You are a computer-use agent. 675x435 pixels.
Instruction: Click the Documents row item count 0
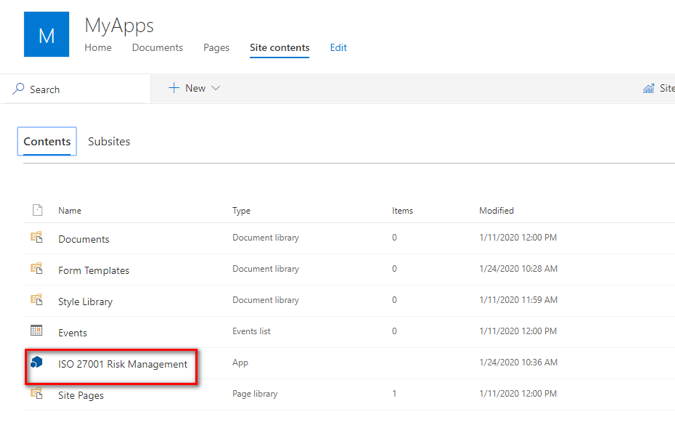(x=394, y=237)
